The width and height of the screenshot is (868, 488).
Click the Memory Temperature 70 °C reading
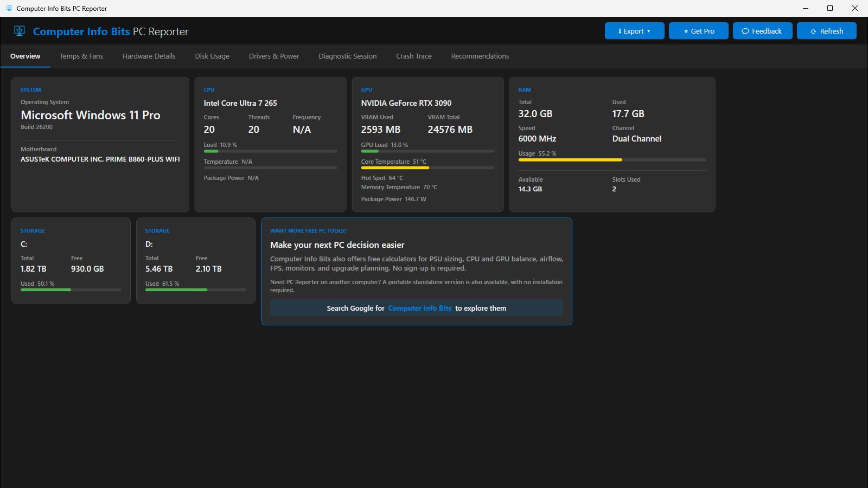[399, 187]
